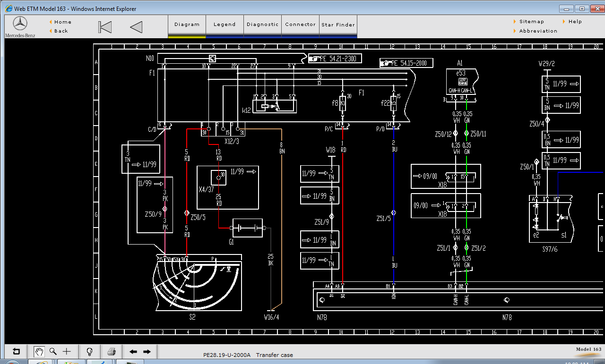Click the Mercedes-Benz logo
This screenshot has width=605, height=364.
[x=20, y=26]
